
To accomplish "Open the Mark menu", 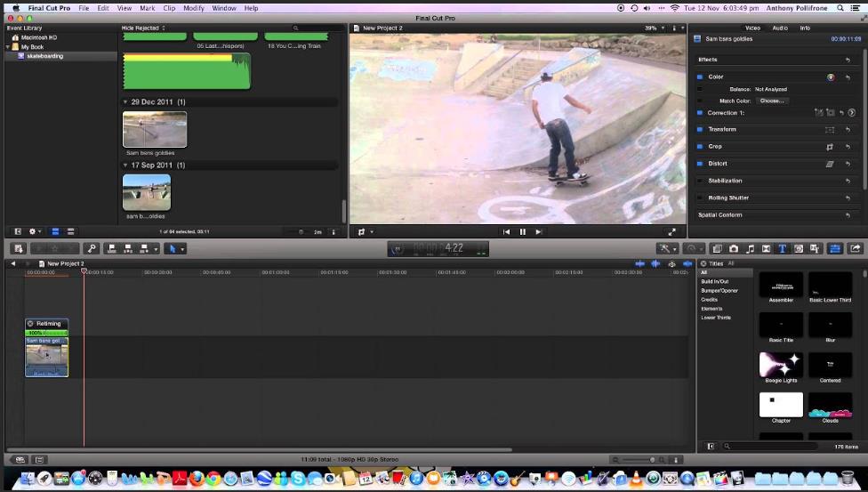I will [148, 8].
